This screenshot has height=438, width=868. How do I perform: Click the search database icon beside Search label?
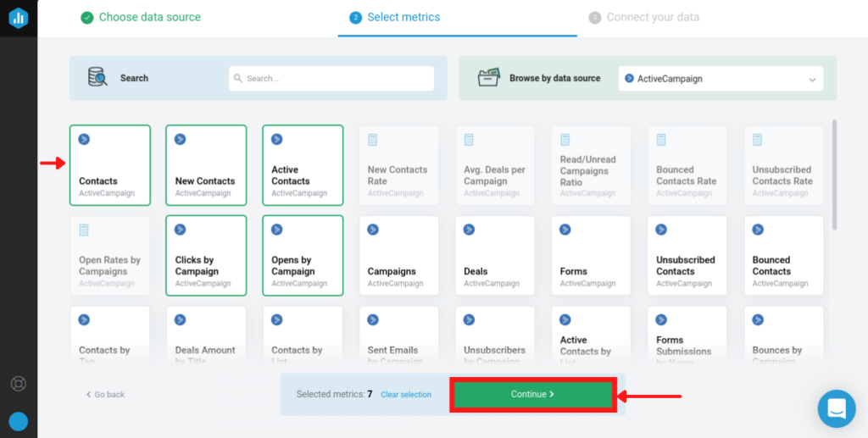tap(98, 77)
